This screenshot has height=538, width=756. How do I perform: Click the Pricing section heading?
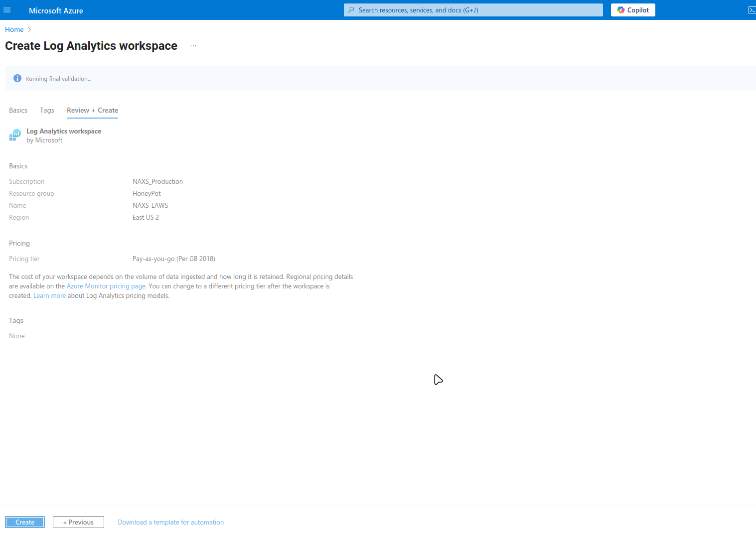[x=19, y=243]
